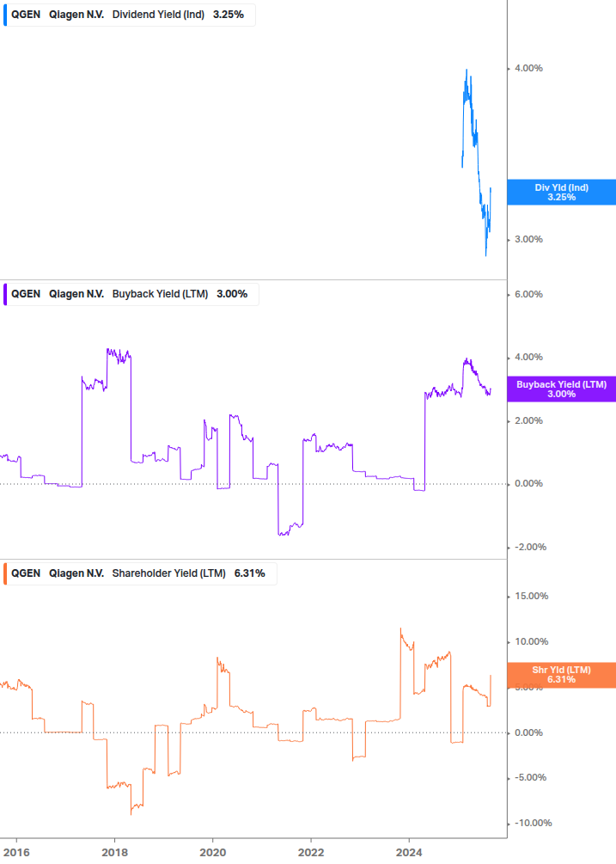Viewport: 616px width, 864px height.
Task: Click the 2020 label on the time axis
Action: (212, 853)
